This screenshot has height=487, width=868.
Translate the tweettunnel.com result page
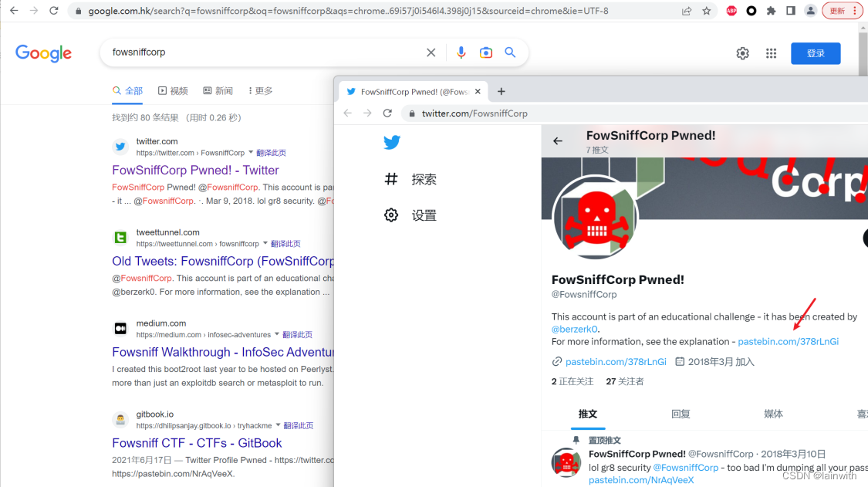[285, 244]
